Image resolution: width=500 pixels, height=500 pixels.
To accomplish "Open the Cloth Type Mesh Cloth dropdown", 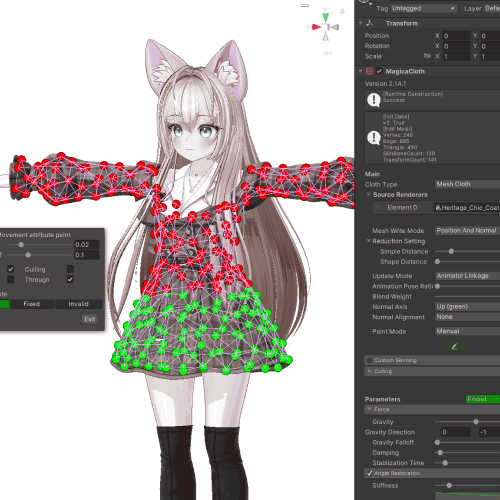I will [x=468, y=184].
